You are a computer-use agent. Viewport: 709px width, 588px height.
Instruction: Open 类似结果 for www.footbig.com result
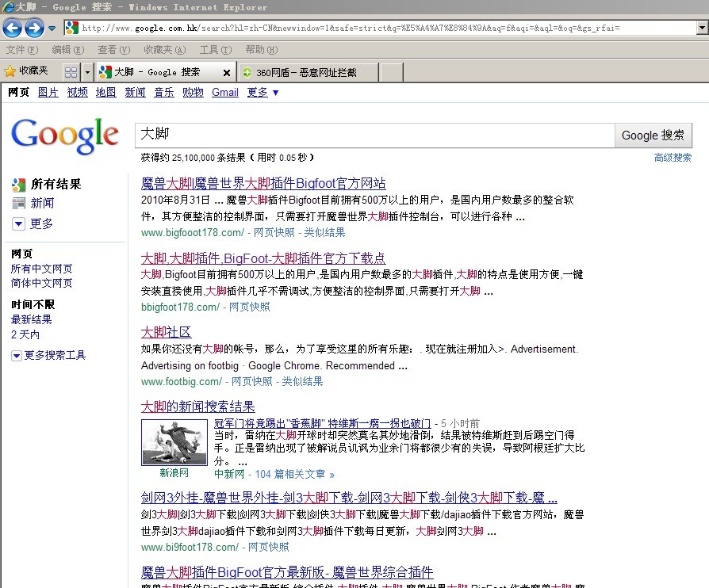point(302,382)
